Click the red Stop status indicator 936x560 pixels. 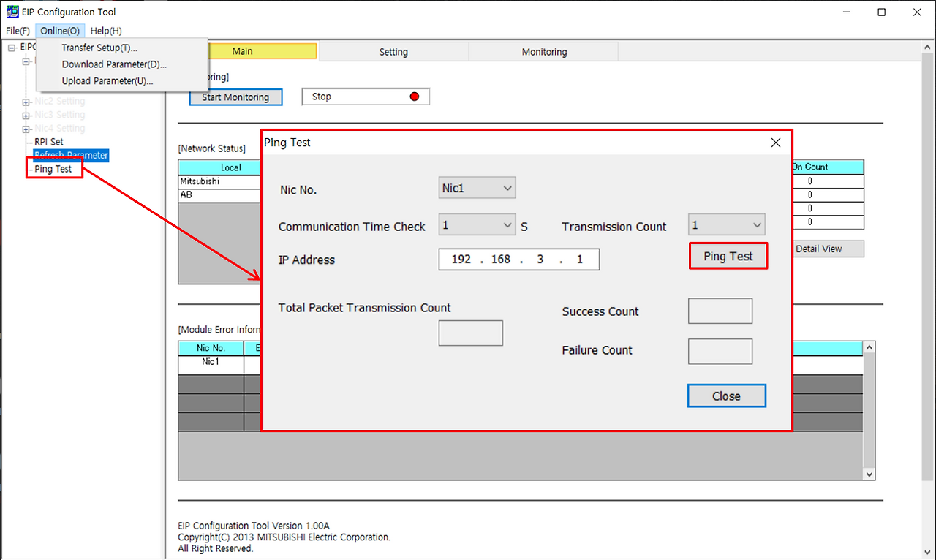pos(415,96)
